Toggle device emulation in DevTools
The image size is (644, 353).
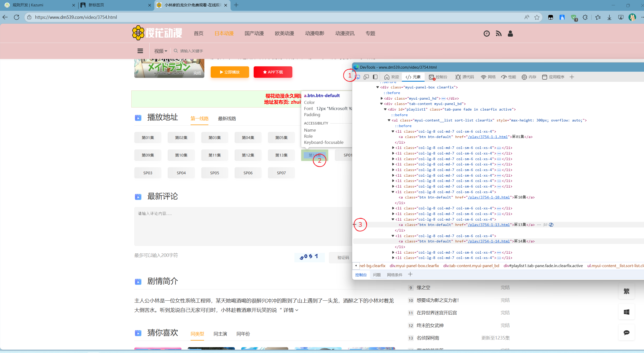tap(366, 77)
